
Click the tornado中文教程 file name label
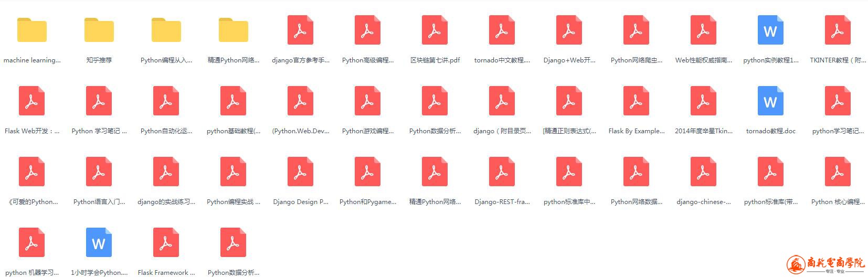[x=502, y=60]
